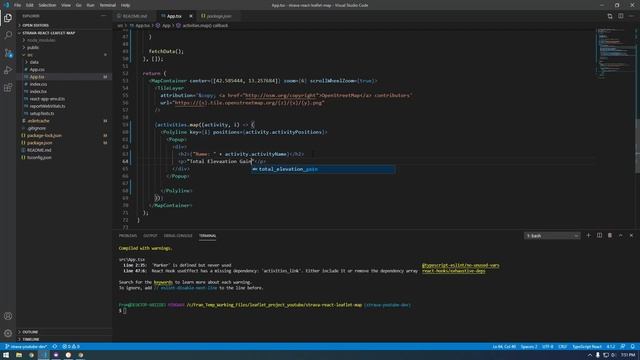640x360 pixels.
Task: Expand the data folder
Action: (x=34, y=62)
